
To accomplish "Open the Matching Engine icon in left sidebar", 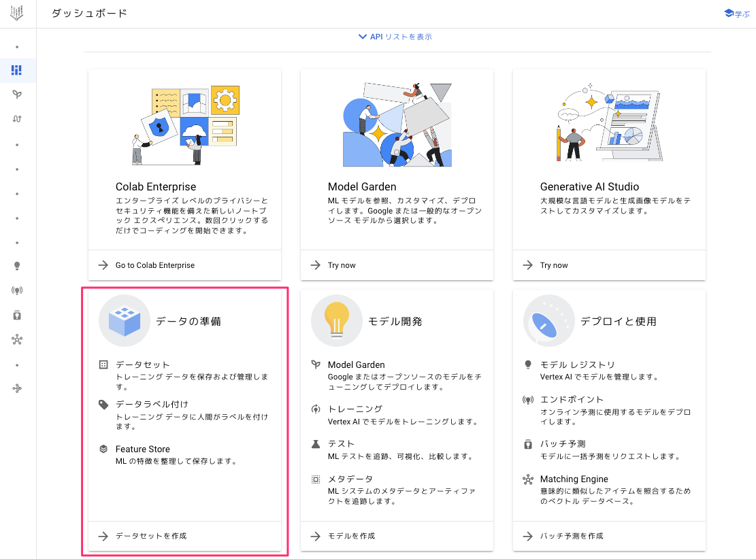I will (17, 339).
